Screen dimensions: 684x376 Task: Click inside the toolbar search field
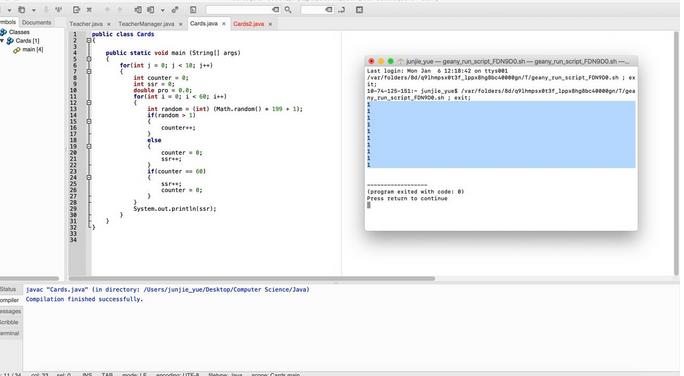click(239, 10)
